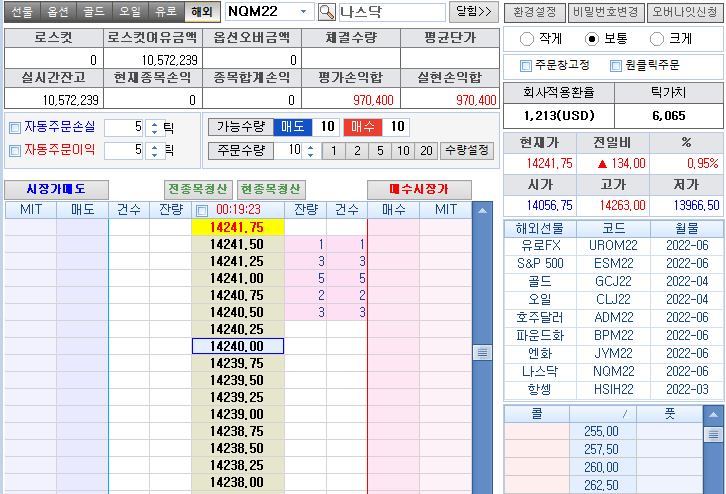
Task: Click the 수량설정 button
Action: point(467,151)
